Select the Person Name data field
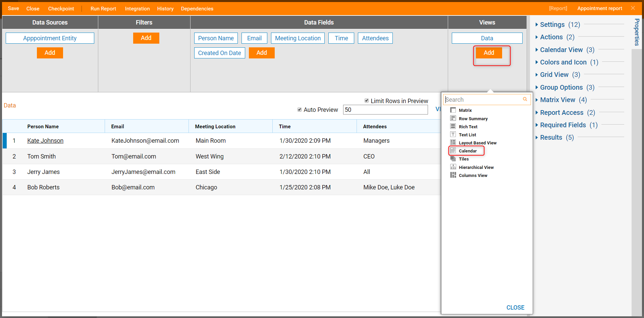 point(216,38)
